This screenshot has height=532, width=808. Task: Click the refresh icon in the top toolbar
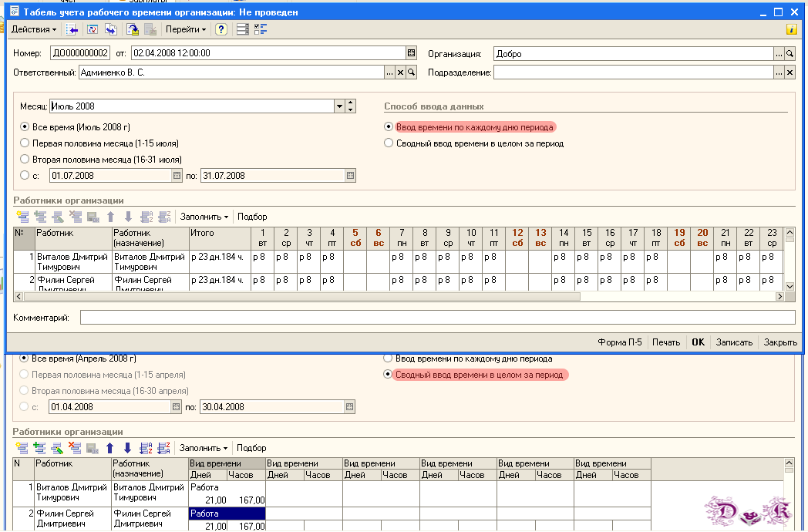coord(93,29)
